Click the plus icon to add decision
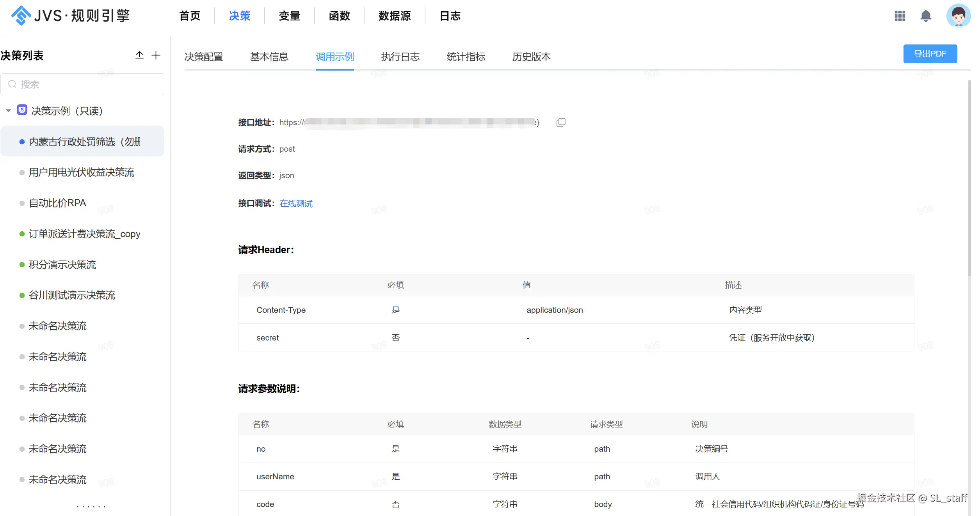This screenshot has height=516, width=980. point(156,55)
